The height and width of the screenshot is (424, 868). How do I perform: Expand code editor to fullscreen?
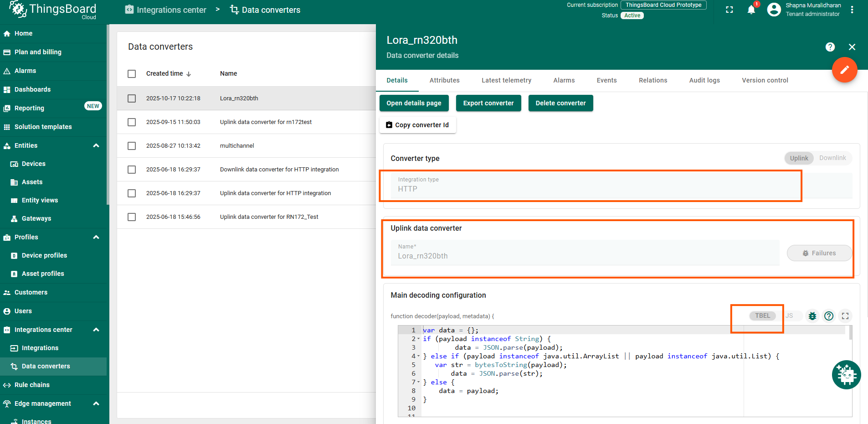click(845, 316)
